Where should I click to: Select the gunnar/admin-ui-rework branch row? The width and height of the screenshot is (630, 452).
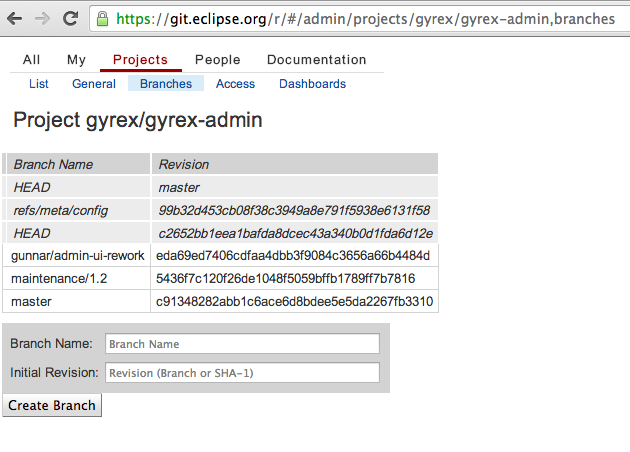220,256
